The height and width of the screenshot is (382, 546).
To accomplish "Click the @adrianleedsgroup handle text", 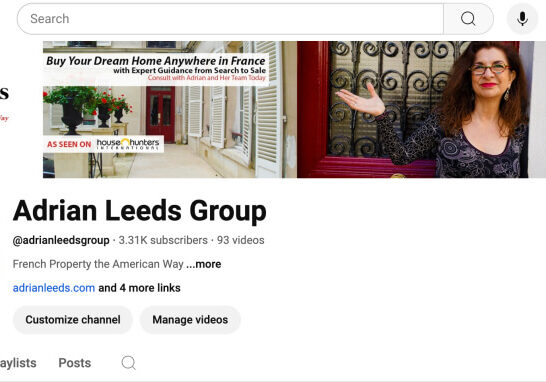I will click(x=61, y=240).
